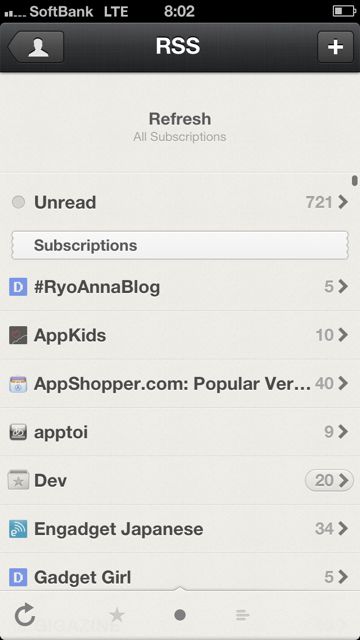Tap the account profile back button

coord(36,47)
